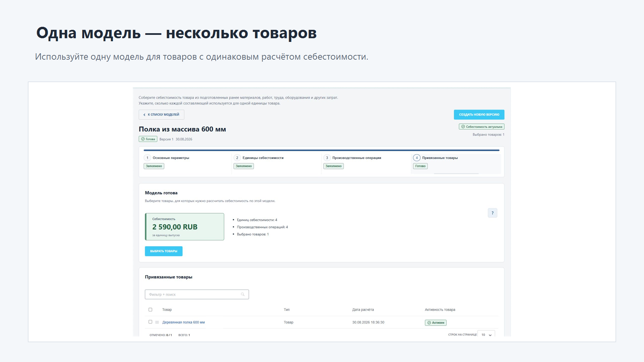The width and height of the screenshot is (644, 362).
Task: Click the Активен status badge icon
Action: click(x=429, y=323)
